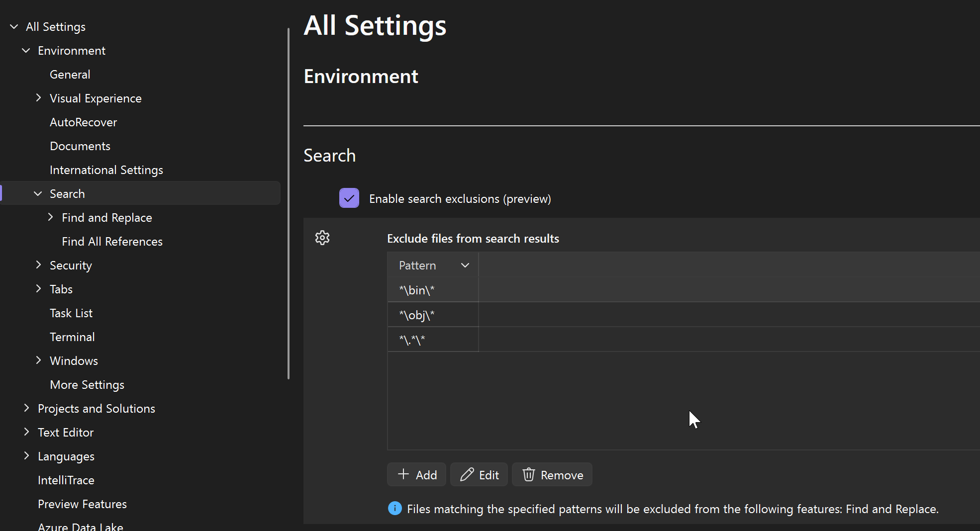Open the AutoRecover settings page
Screen dimensions: 980x531
pos(83,122)
